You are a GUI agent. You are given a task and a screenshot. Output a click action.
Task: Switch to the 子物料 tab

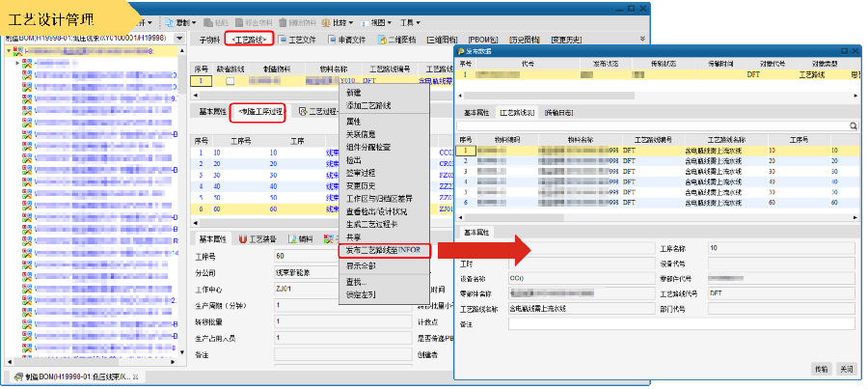[x=210, y=40]
